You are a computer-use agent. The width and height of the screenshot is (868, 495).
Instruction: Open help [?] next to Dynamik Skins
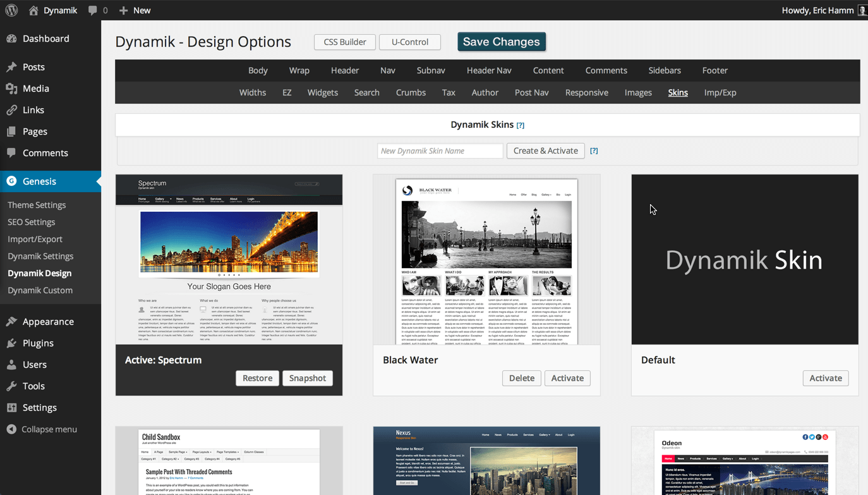pos(521,125)
